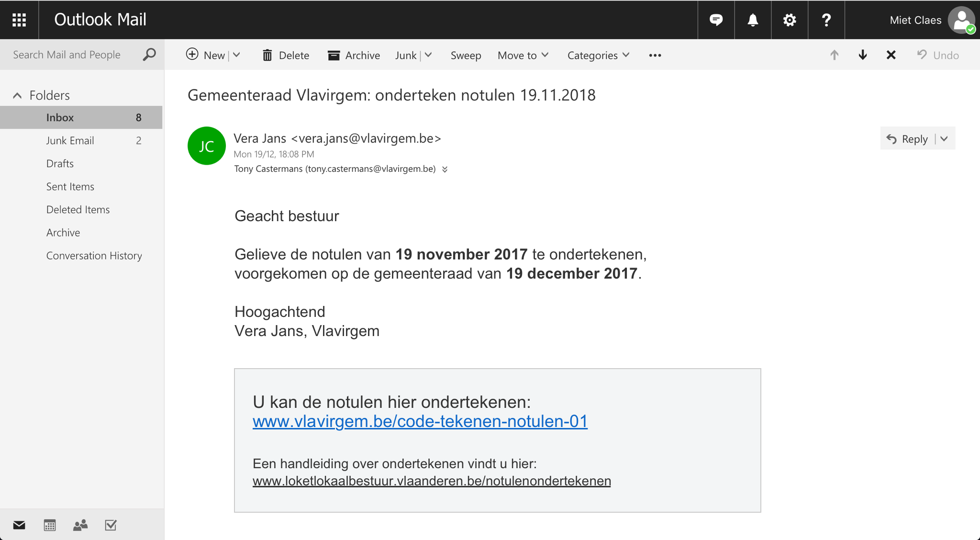The image size is (980, 540).
Task: Click the help question mark icon
Action: click(x=826, y=20)
